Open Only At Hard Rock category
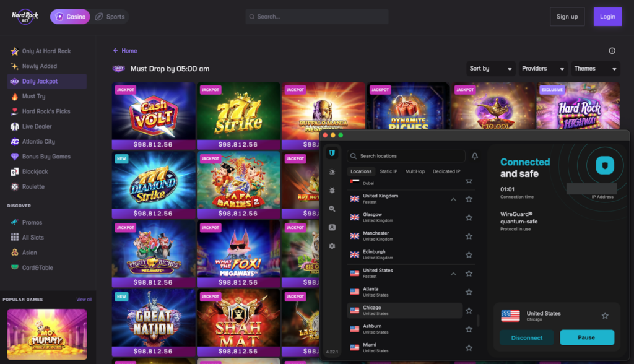634x364 pixels. [x=46, y=51]
